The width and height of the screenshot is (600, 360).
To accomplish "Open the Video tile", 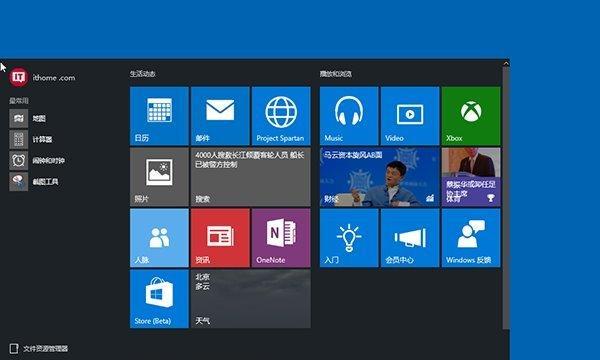I will pyautogui.click(x=410, y=116).
